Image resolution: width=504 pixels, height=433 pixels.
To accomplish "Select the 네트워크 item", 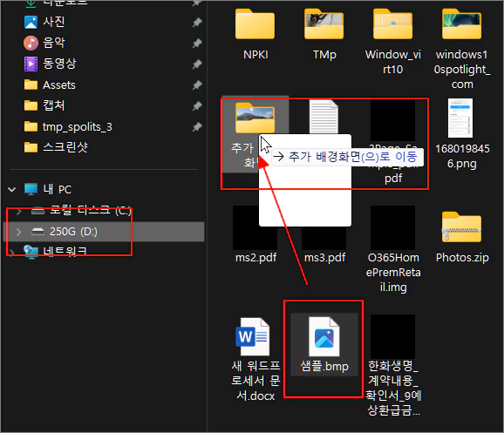I will (x=55, y=252).
